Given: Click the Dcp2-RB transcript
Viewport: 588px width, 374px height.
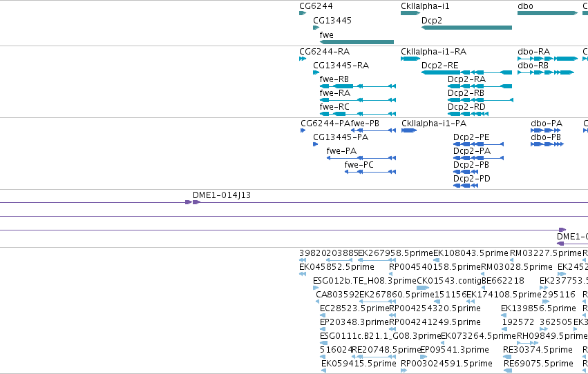Looking at the screenshot, I should tap(480, 100).
